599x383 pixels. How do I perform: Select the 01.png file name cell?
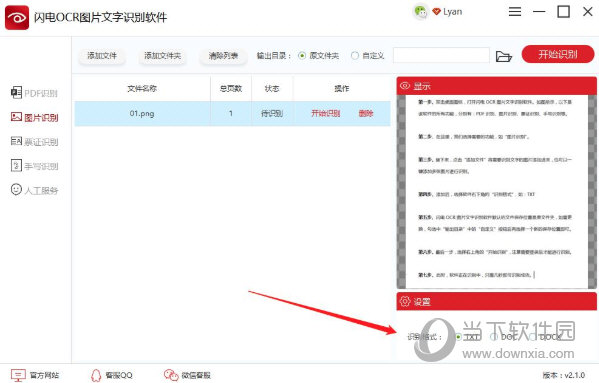pos(142,113)
